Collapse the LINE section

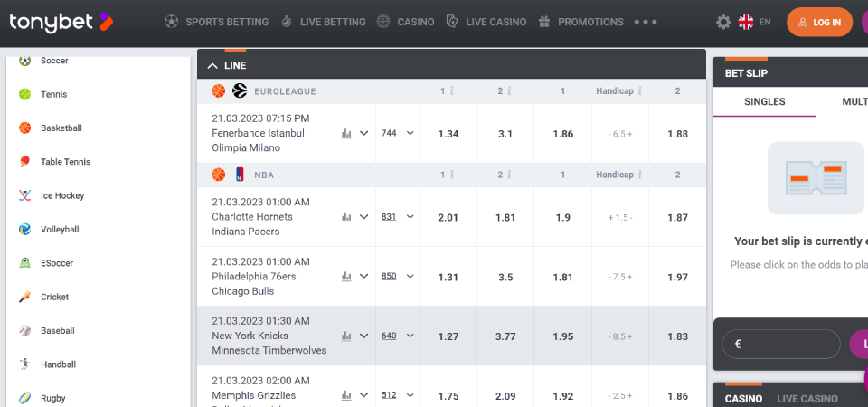(x=212, y=65)
